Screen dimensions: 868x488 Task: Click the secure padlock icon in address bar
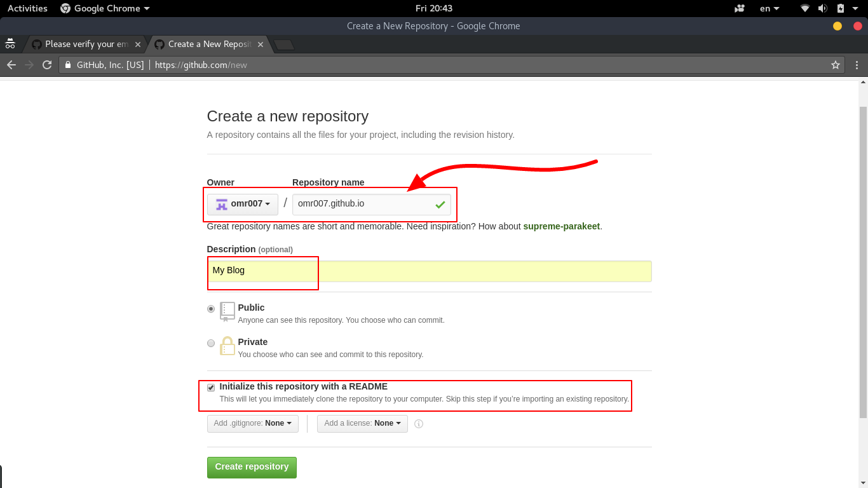(x=68, y=65)
